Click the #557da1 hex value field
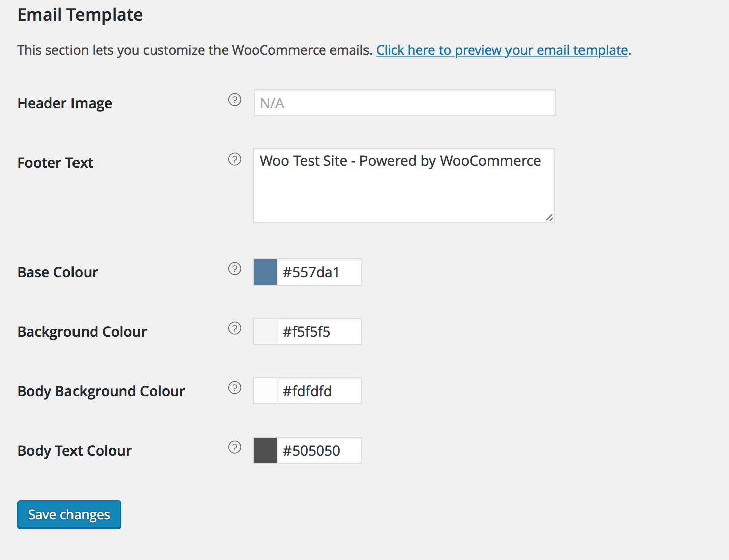The height and width of the screenshot is (560, 729). (320, 272)
